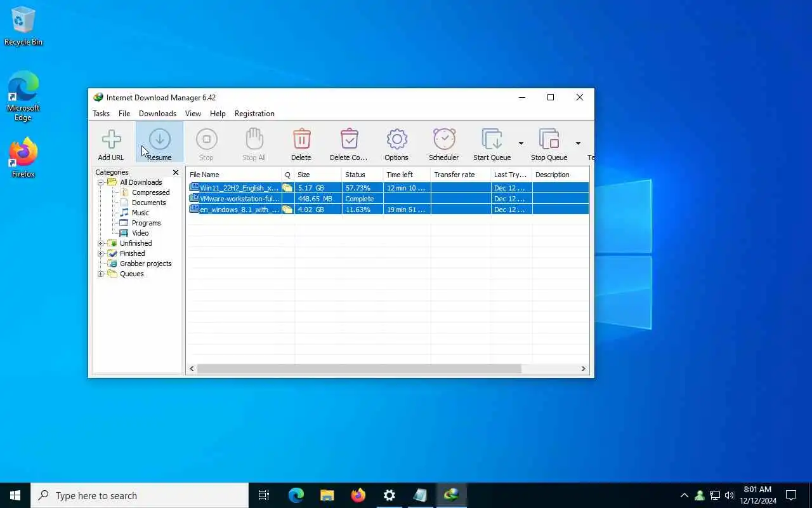Collapse the All Downloads tree node
This screenshot has height=508, width=812.
(101, 182)
